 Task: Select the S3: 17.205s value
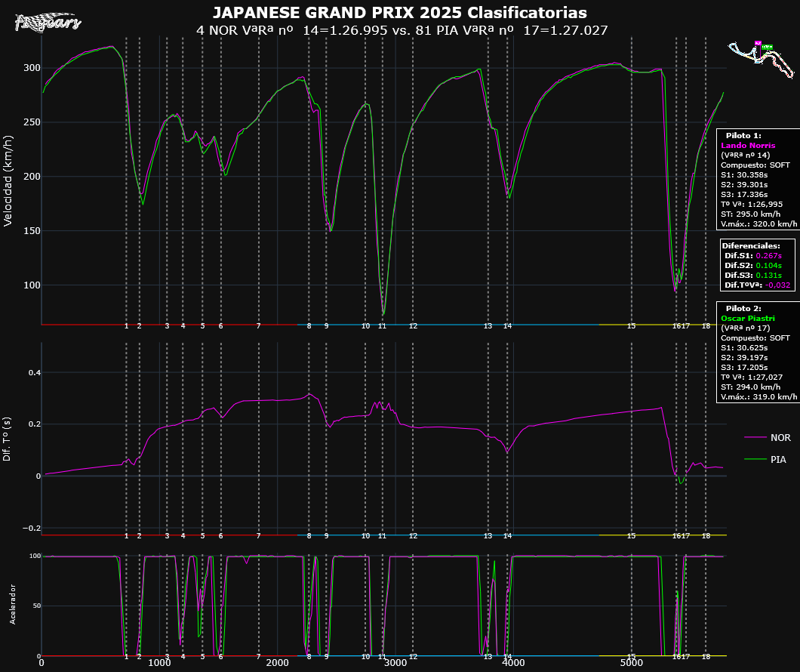click(x=744, y=367)
